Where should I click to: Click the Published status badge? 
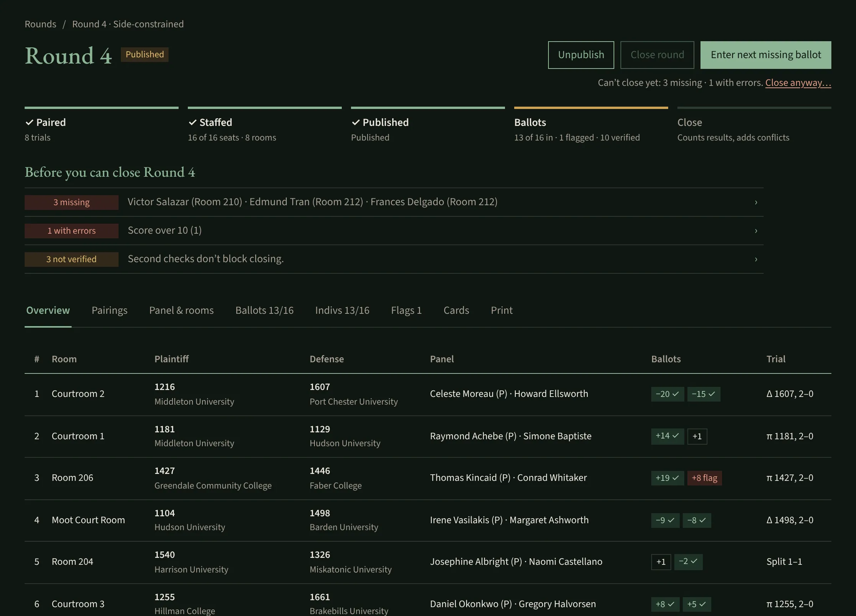145,54
